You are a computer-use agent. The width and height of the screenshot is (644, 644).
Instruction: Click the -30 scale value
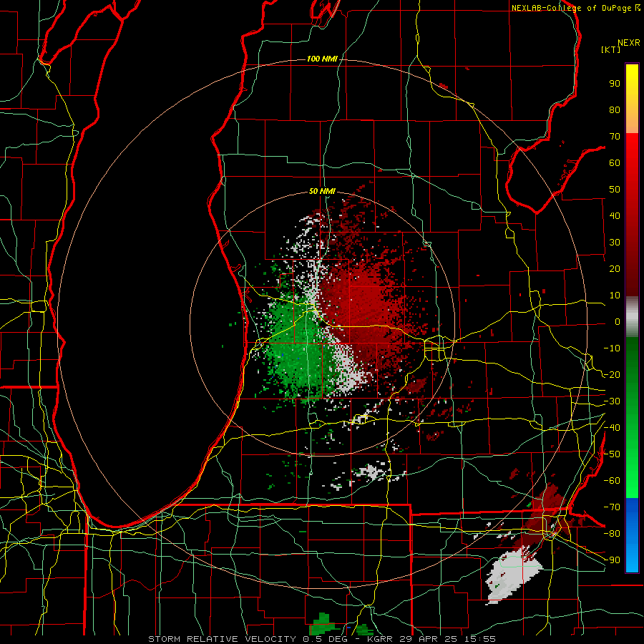(x=612, y=401)
